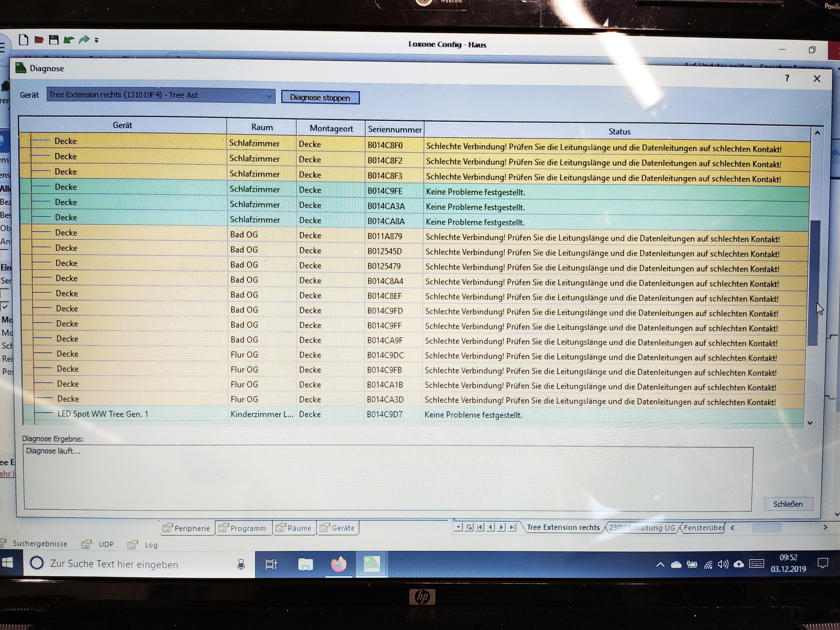The width and height of the screenshot is (840, 630).
Task: Click the microphone icon in search bar
Action: click(x=241, y=564)
